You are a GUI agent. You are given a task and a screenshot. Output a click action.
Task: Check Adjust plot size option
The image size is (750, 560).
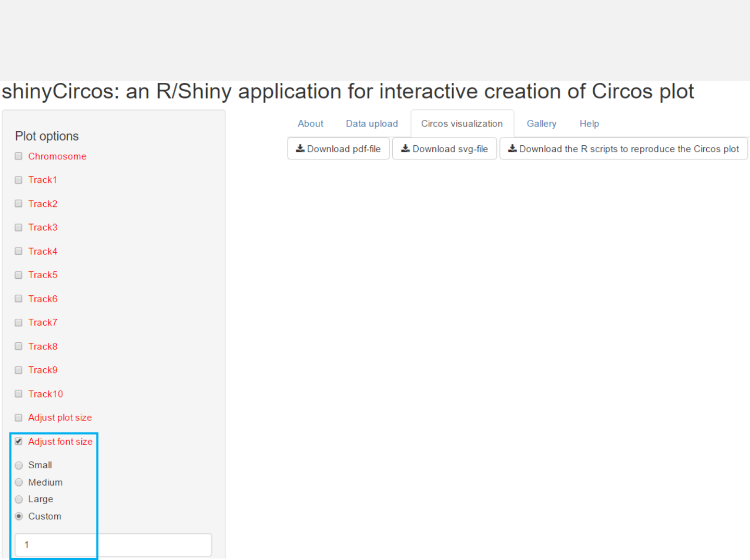pyautogui.click(x=19, y=418)
